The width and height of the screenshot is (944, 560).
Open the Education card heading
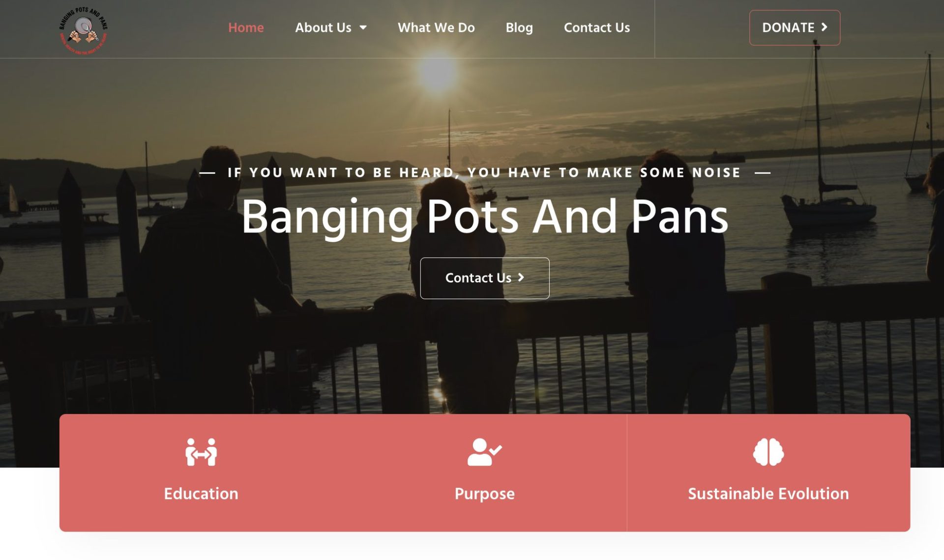click(x=201, y=494)
